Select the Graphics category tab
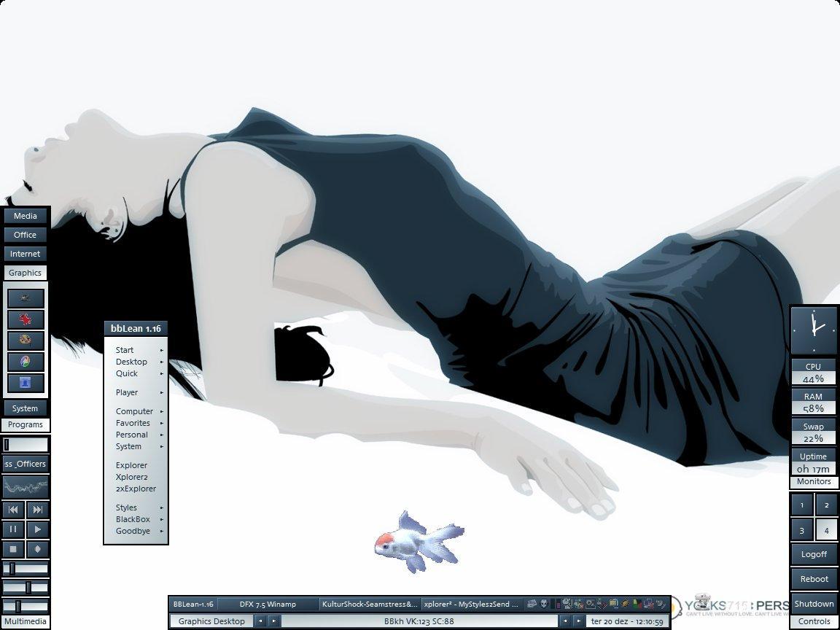 pyautogui.click(x=26, y=273)
